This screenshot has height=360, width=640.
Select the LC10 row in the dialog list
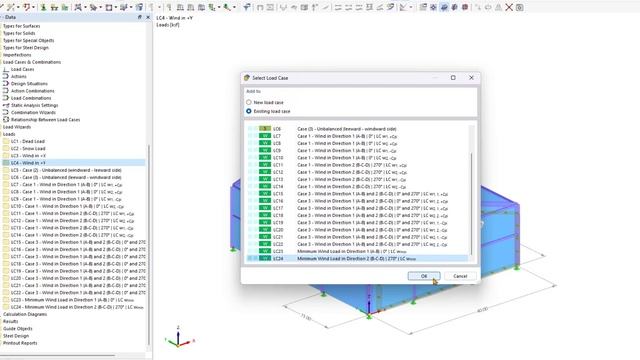pos(358,158)
